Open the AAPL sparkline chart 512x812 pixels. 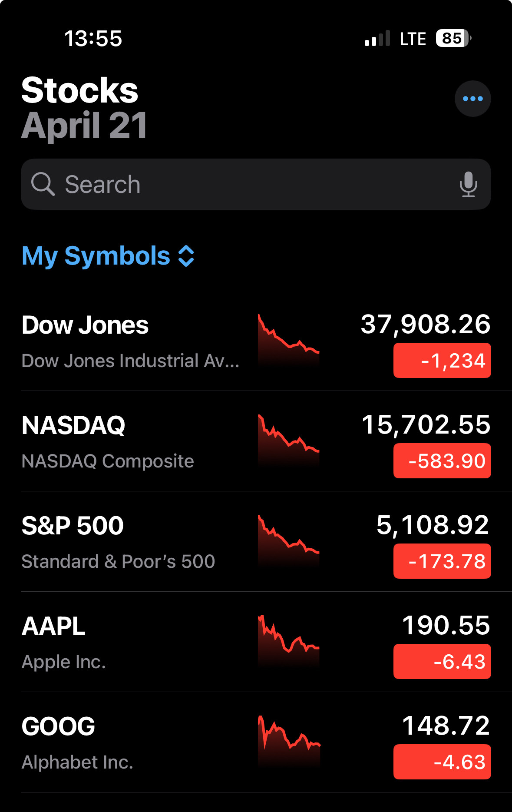click(x=289, y=642)
